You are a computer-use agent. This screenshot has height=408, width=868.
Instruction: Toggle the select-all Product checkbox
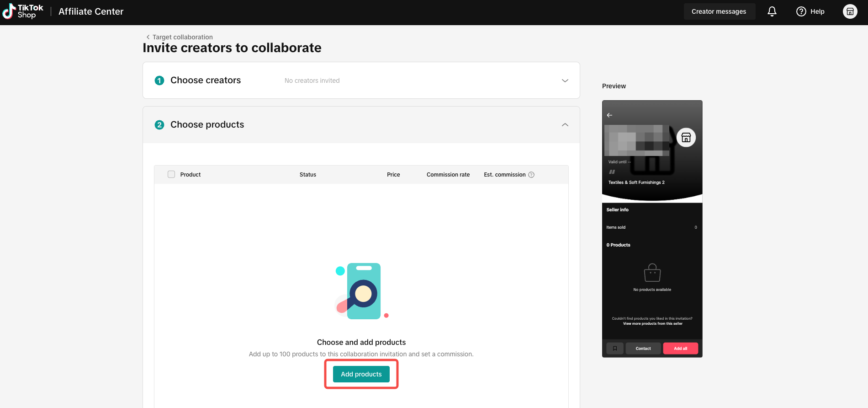171,174
